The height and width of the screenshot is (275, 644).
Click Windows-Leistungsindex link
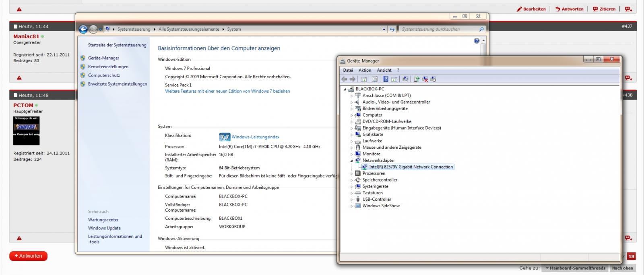pos(255,137)
